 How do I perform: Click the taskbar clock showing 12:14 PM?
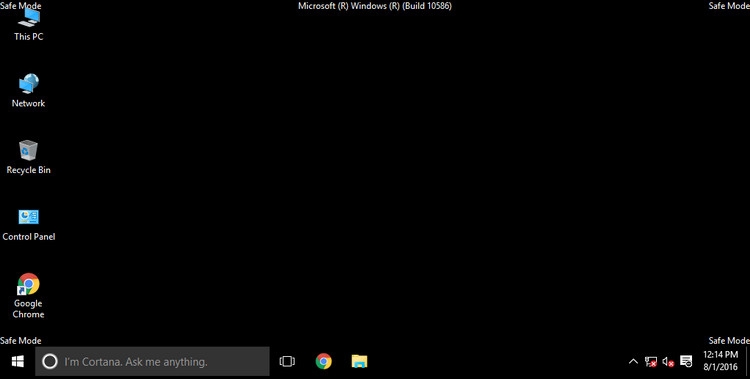tap(720, 361)
